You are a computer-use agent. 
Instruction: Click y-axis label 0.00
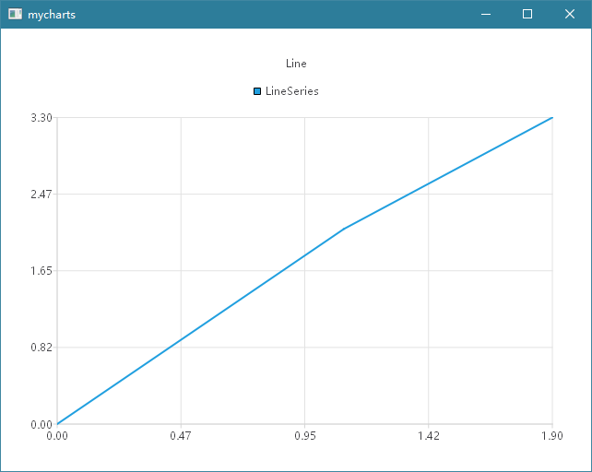click(x=41, y=424)
